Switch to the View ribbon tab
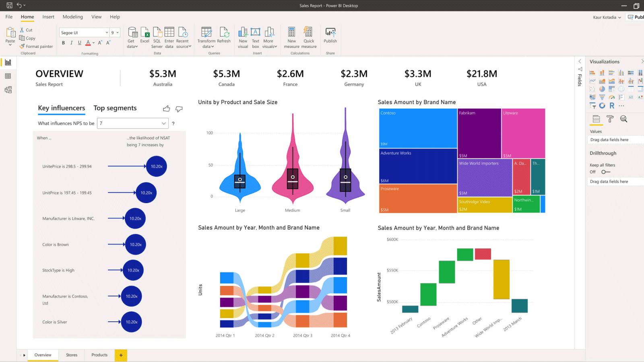The height and width of the screenshot is (362, 644). 97,17
